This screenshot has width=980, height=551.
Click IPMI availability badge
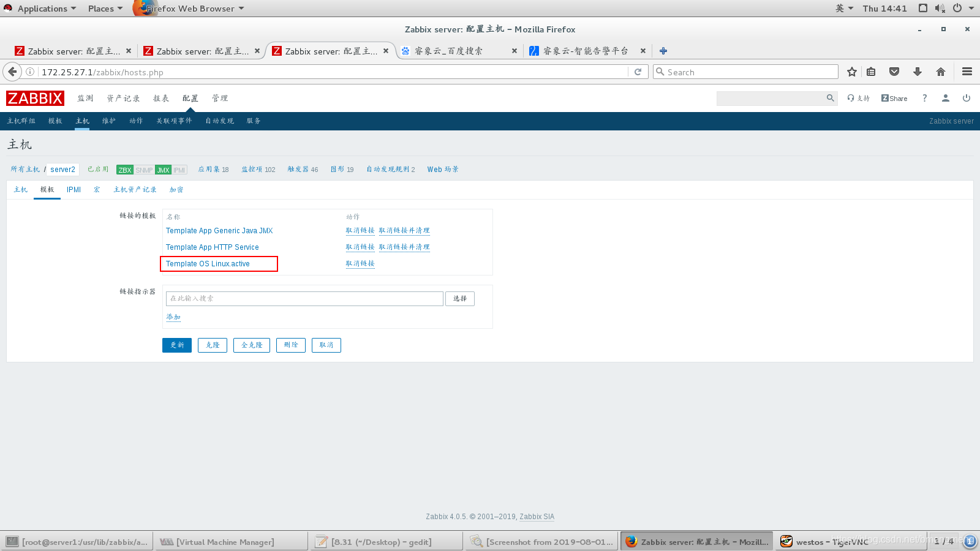click(179, 170)
